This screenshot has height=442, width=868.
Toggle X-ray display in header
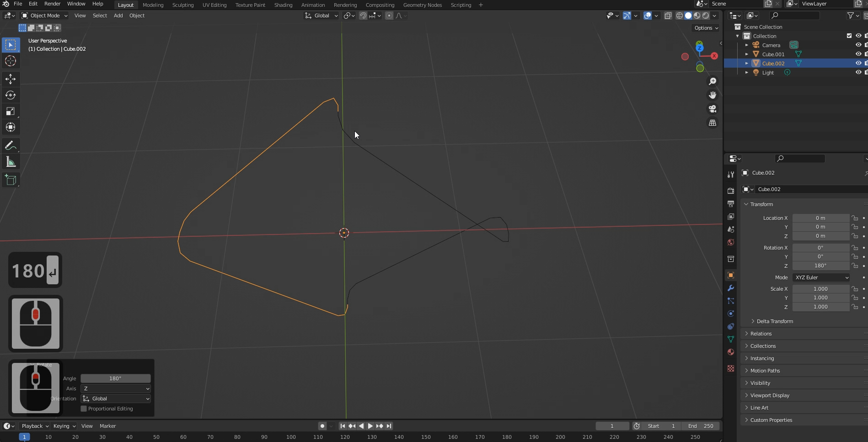click(x=668, y=16)
